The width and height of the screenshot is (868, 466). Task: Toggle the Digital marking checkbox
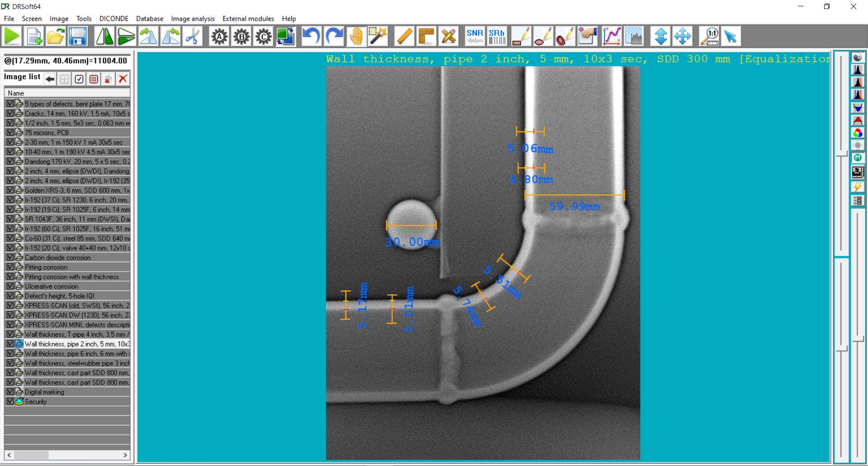tap(10, 392)
